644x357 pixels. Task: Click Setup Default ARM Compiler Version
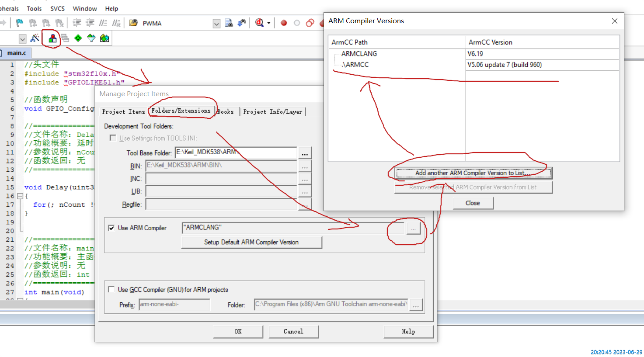[251, 242]
